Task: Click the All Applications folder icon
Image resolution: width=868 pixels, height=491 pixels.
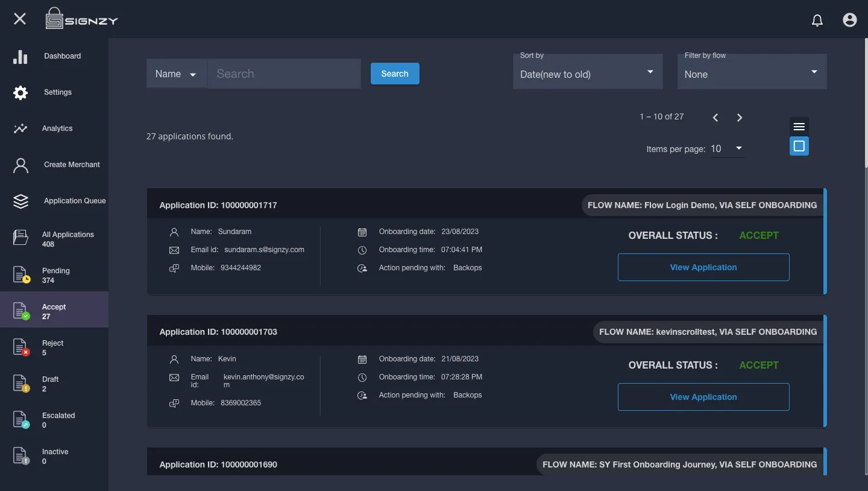Action: (x=20, y=238)
